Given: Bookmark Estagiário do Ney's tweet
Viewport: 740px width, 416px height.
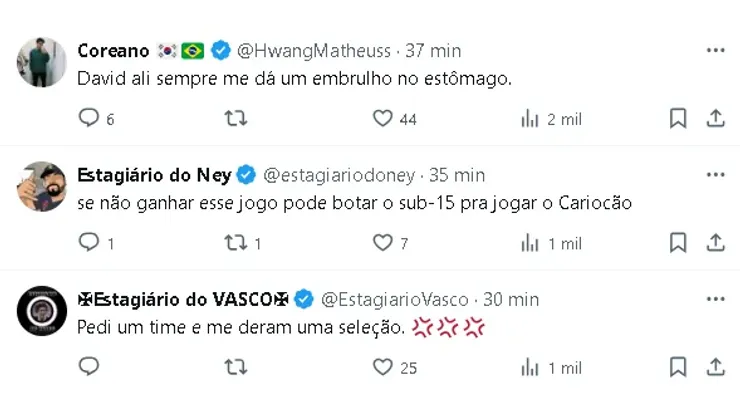Looking at the screenshot, I should (x=677, y=242).
